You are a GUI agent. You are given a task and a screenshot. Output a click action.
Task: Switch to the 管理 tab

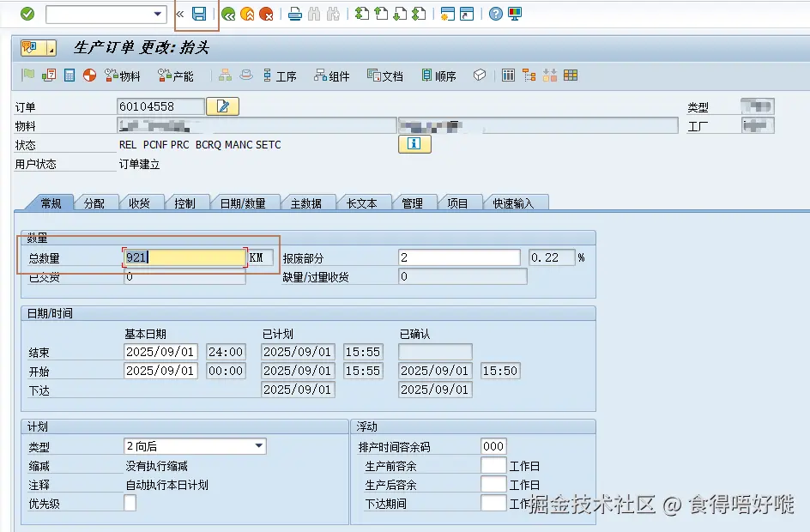[x=412, y=203]
